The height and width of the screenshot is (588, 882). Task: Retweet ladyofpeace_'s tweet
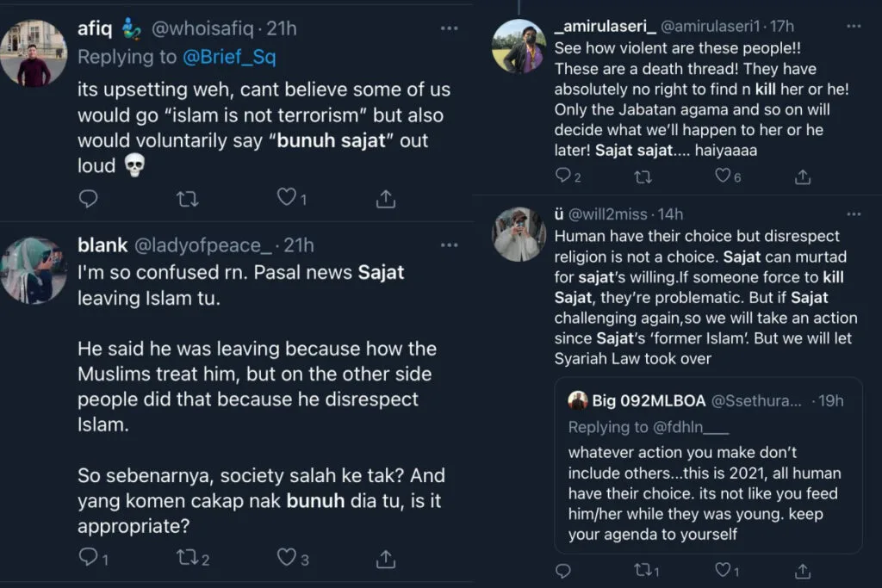click(187, 558)
